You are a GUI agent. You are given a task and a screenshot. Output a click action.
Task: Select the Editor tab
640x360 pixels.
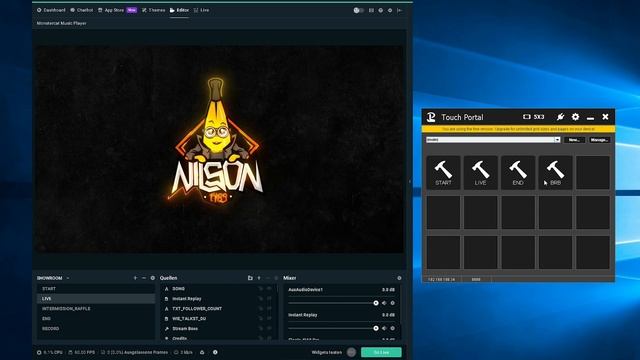tap(179, 10)
